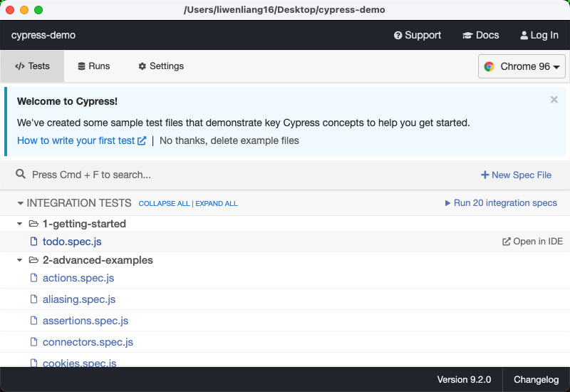The width and height of the screenshot is (570, 392).
Task: Open the Changelog link
Action: (x=537, y=380)
